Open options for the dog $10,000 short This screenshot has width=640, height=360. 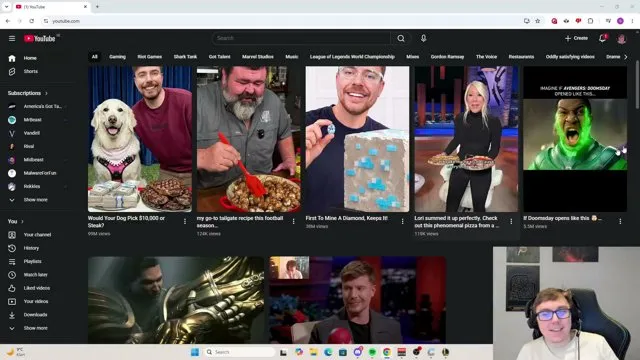pos(185,221)
